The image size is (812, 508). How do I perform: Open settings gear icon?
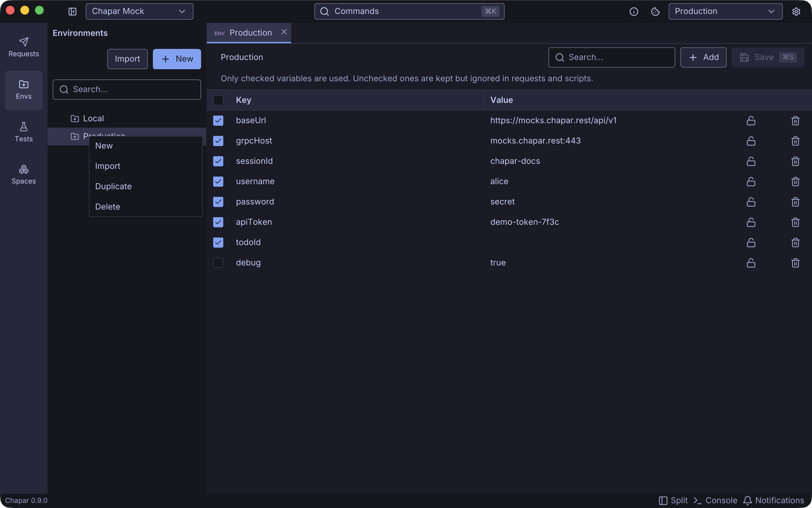[x=796, y=12]
